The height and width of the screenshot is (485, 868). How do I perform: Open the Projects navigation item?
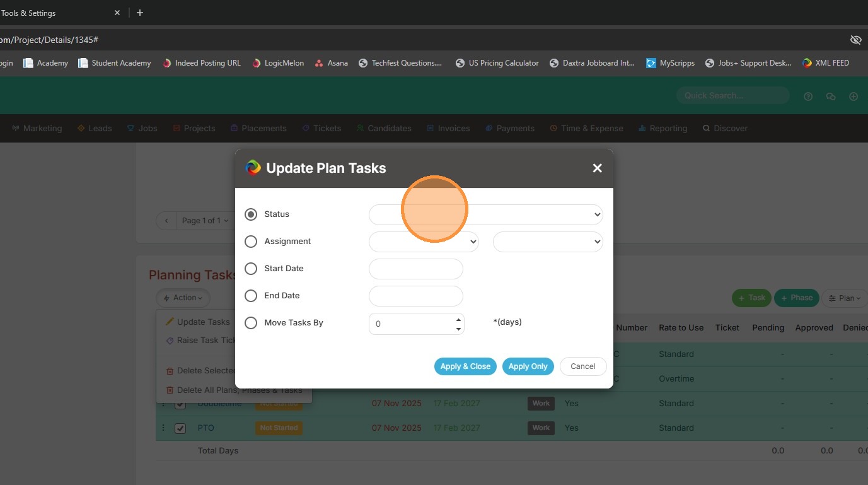pos(194,128)
